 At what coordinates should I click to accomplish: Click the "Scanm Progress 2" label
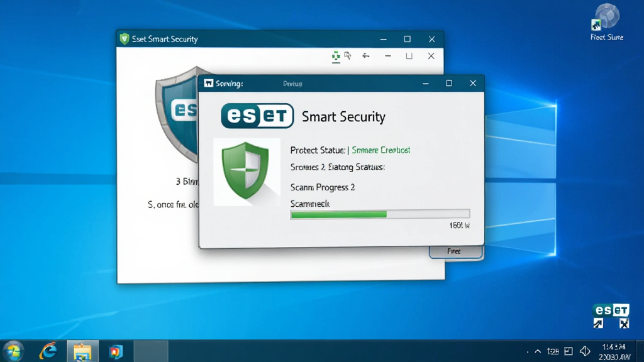[323, 187]
